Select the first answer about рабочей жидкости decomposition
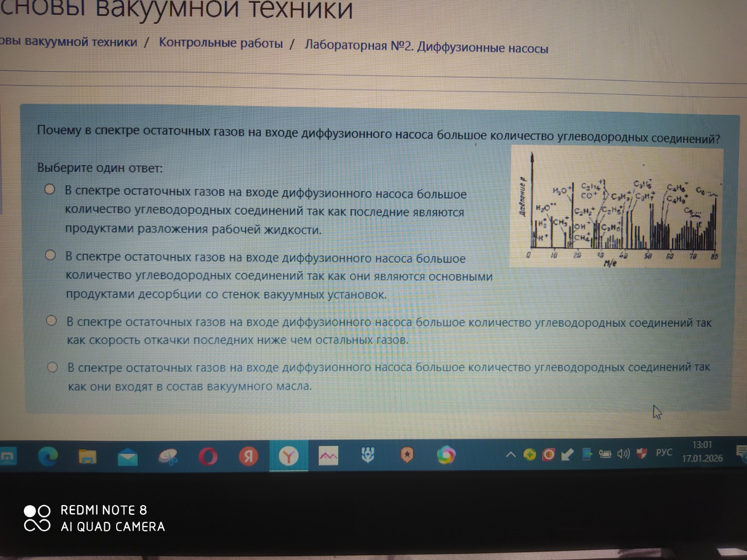The width and height of the screenshot is (747, 560). 50,190
